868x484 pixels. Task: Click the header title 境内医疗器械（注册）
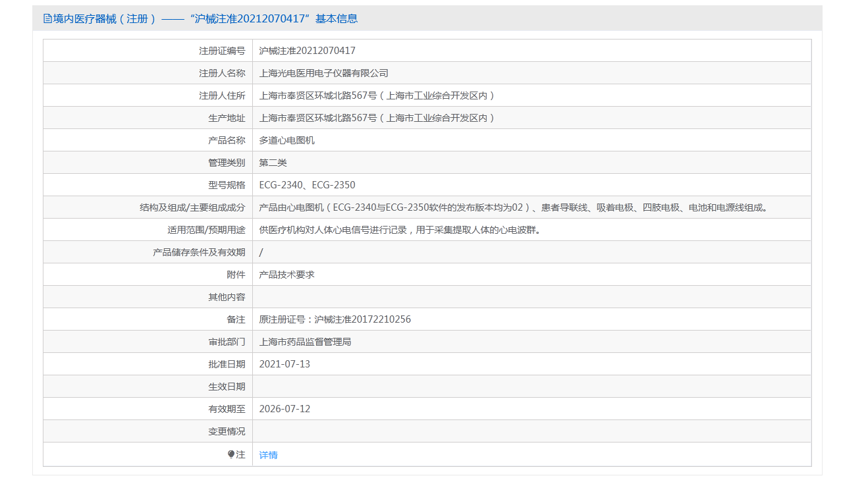coord(105,18)
